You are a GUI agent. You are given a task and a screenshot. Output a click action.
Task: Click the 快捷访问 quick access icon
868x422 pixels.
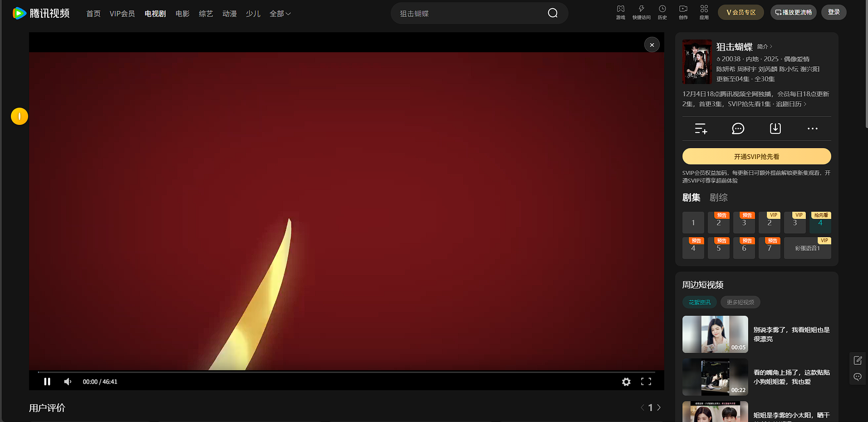(641, 12)
